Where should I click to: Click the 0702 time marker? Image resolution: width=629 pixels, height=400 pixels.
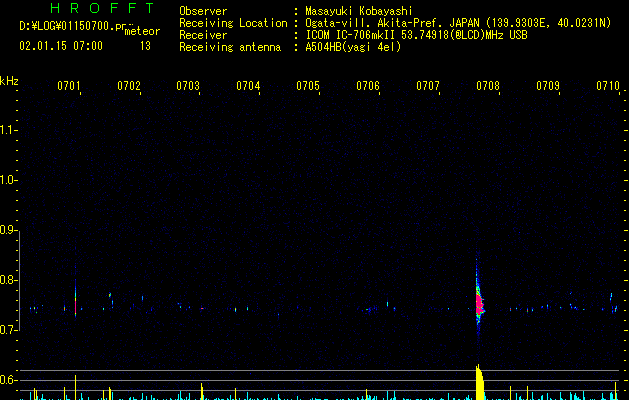coord(129,85)
